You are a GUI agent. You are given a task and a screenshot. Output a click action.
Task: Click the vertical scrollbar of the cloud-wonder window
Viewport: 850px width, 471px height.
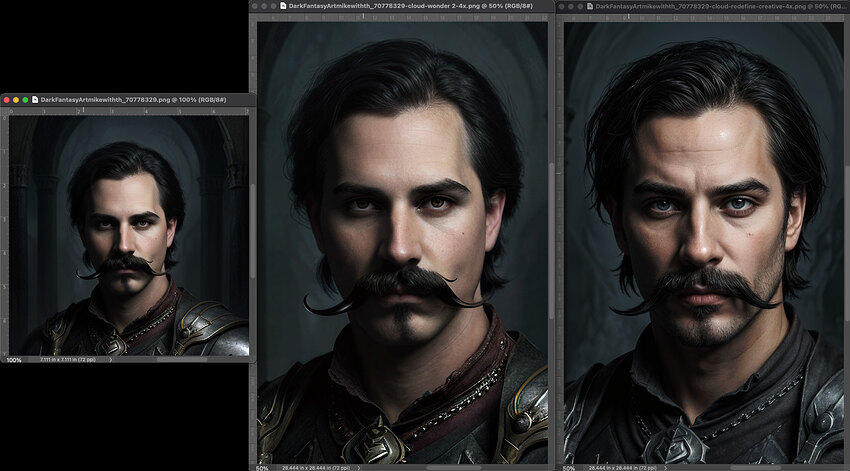tap(551, 242)
